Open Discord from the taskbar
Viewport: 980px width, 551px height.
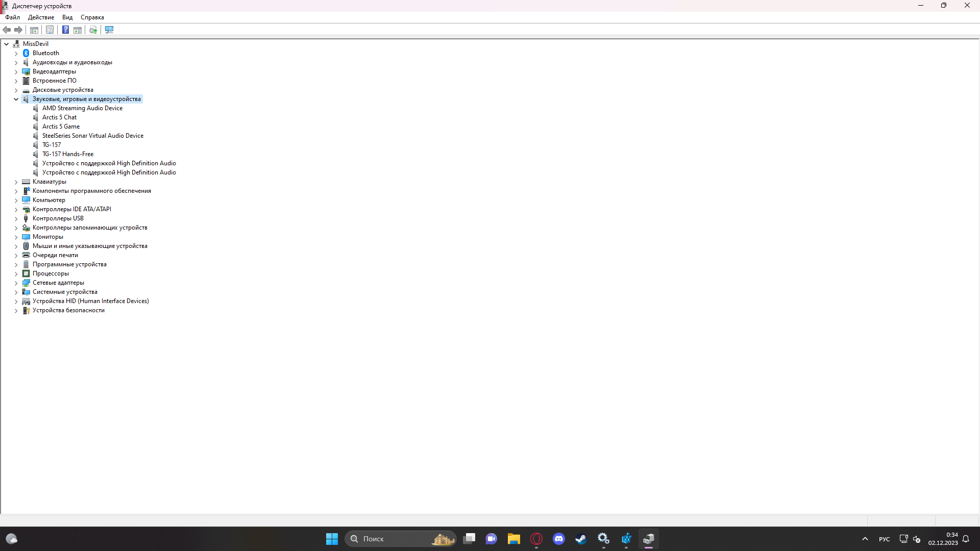(559, 539)
